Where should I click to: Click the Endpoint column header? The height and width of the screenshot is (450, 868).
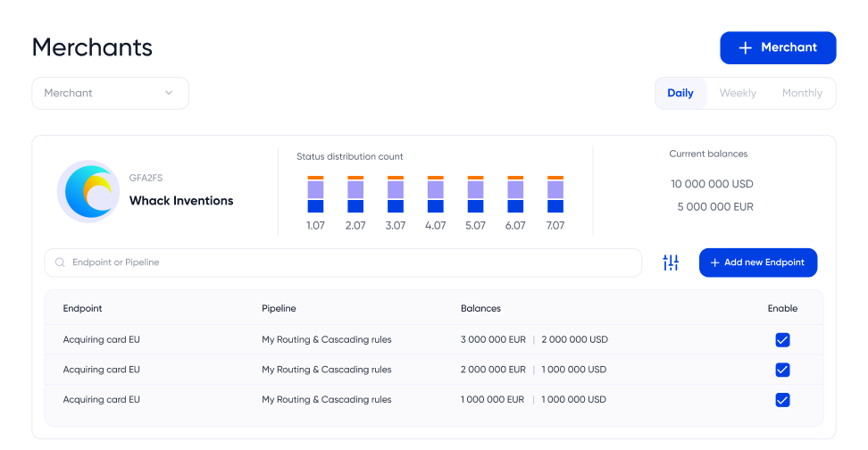tap(82, 308)
